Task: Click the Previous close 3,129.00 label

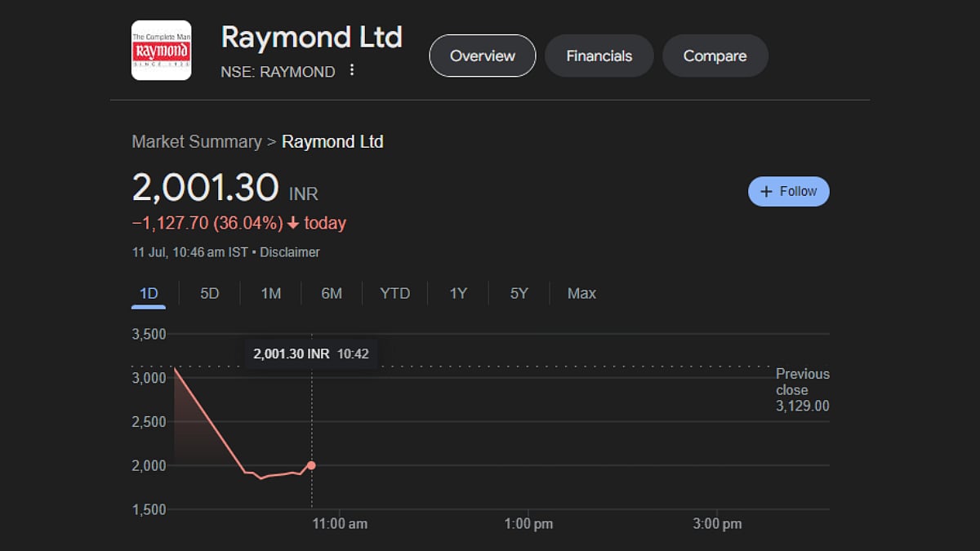Action: (x=801, y=390)
